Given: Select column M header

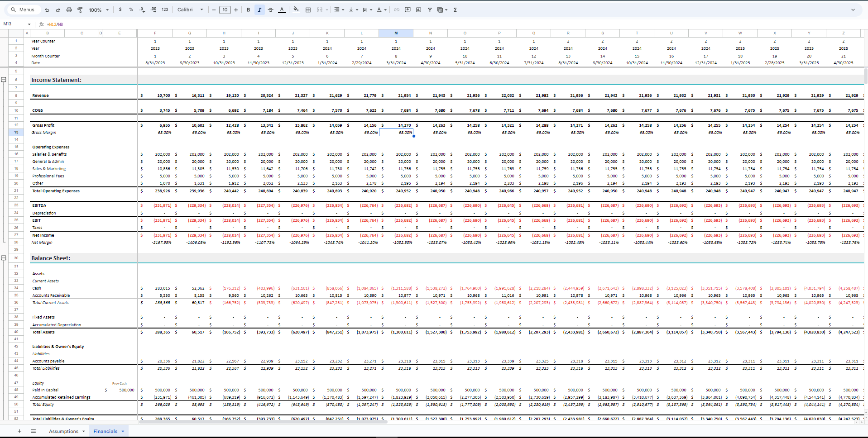Looking at the screenshot, I should coord(396,33).
